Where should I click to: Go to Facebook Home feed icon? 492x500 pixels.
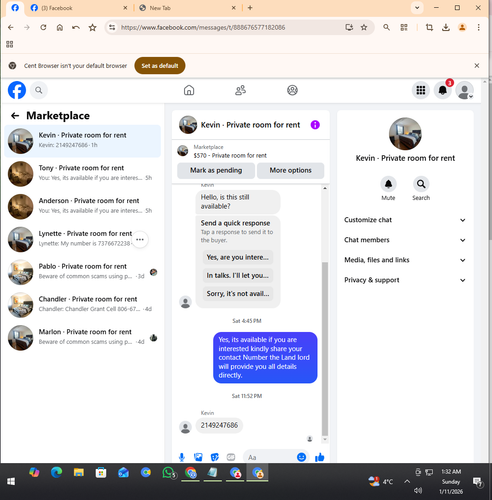pyautogui.click(x=189, y=90)
